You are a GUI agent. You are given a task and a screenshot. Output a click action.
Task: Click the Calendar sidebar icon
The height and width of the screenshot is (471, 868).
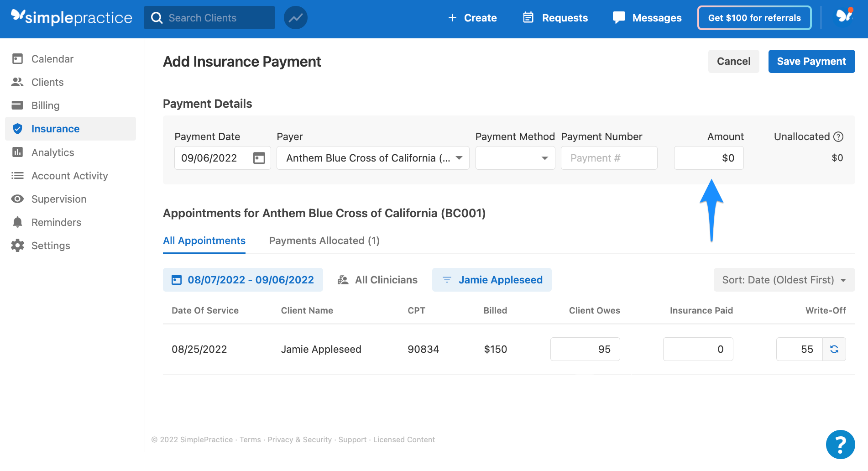tap(17, 58)
